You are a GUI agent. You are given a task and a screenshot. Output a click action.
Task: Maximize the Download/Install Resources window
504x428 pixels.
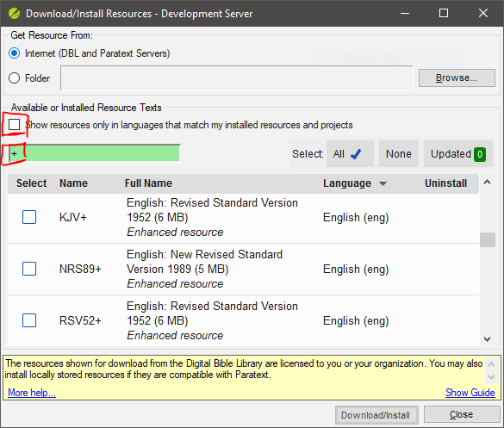point(444,14)
